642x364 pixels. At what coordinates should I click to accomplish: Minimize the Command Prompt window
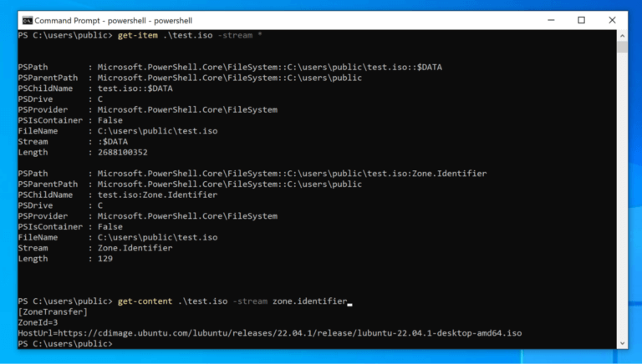pyautogui.click(x=553, y=20)
